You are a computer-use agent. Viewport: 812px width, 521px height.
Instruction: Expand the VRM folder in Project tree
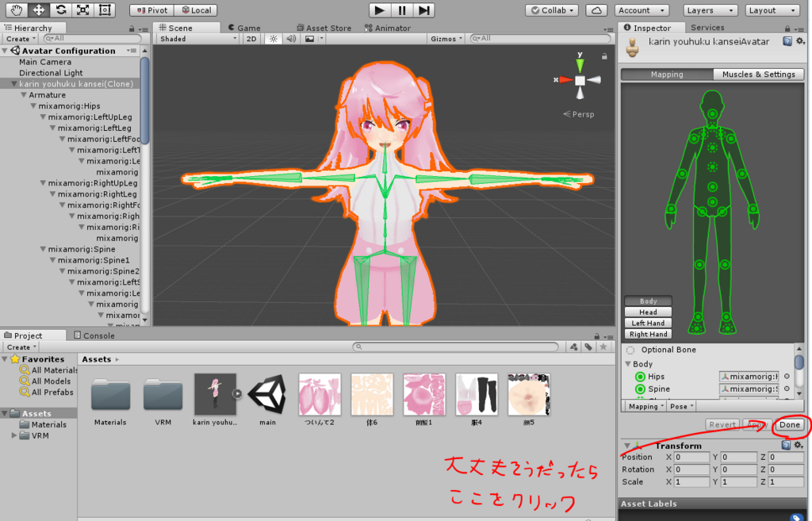[14, 435]
